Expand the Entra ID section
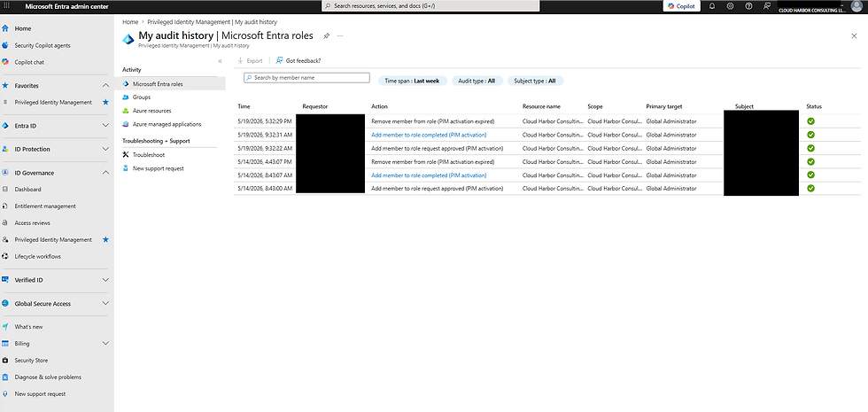Viewport: 868px width, 412px height. click(x=105, y=126)
